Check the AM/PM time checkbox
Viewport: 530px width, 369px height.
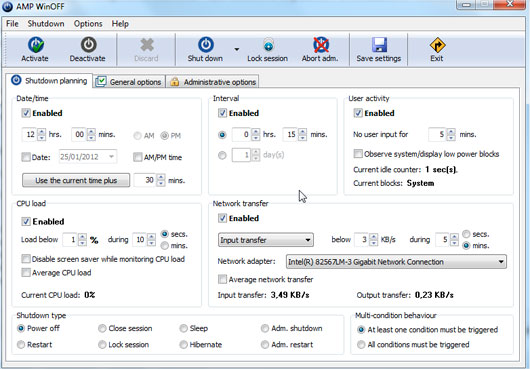138,157
